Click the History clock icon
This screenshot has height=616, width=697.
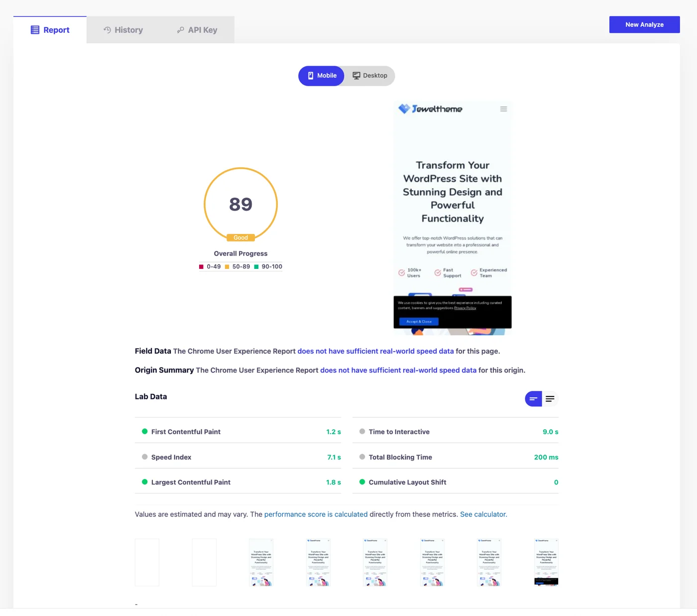coord(107,29)
